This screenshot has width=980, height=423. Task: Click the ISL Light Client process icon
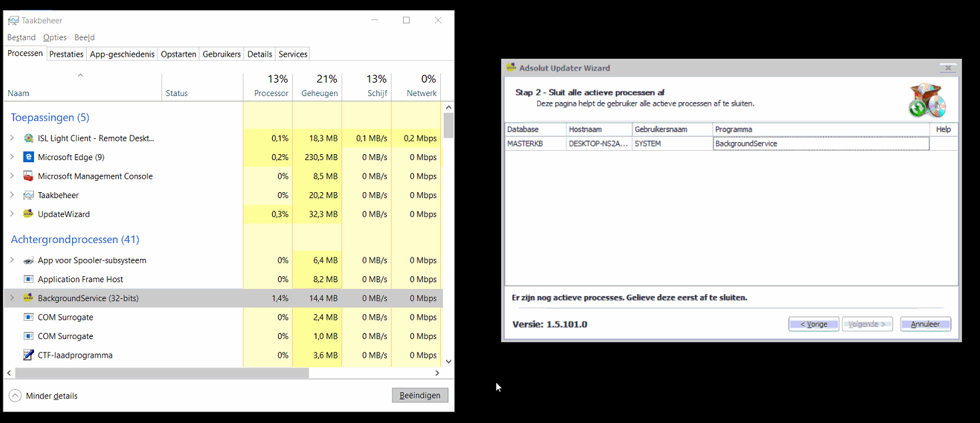28,138
